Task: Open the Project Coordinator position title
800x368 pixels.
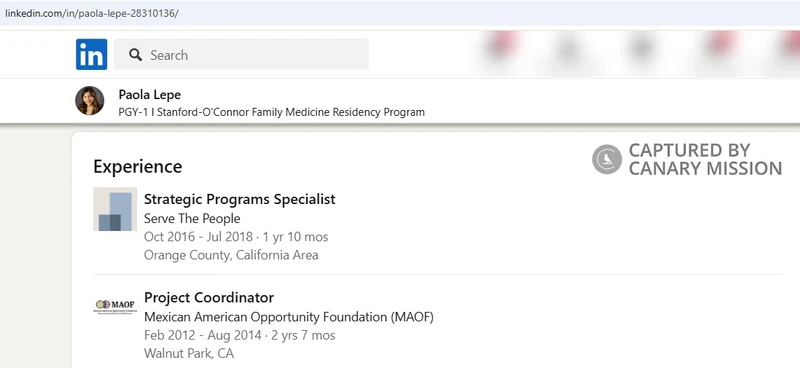Action: point(209,297)
